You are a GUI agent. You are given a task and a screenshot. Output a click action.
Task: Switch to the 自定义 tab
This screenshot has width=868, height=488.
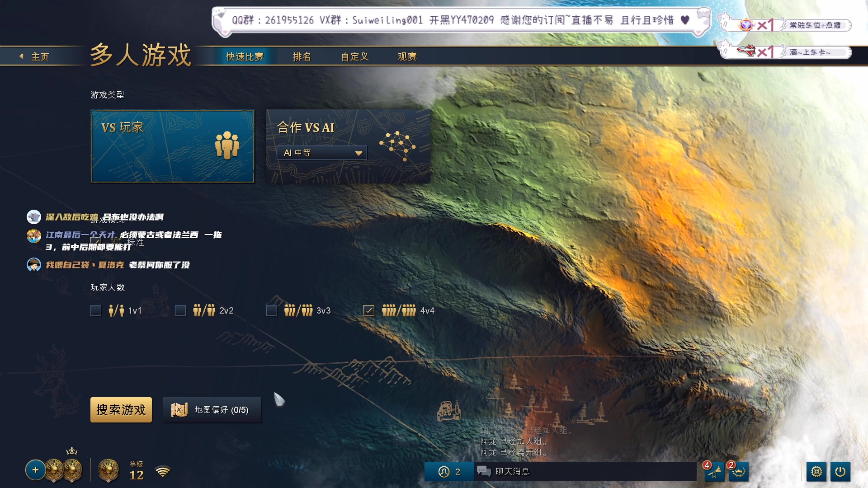click(355, 56)
